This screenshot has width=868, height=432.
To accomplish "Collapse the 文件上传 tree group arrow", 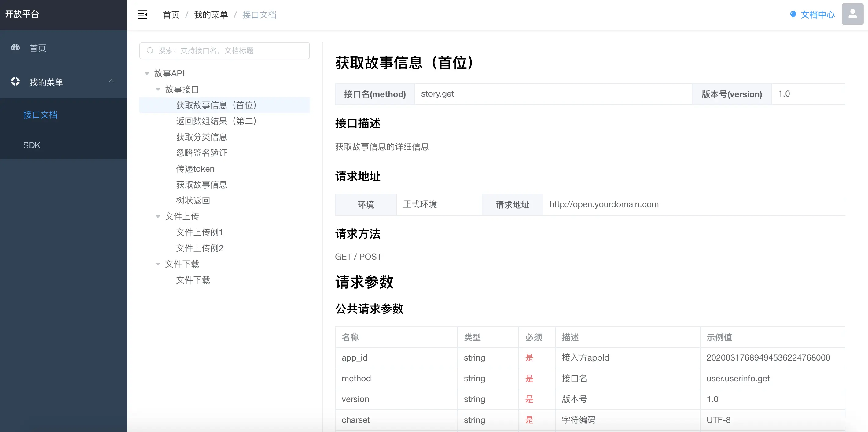I will click(x=158, y=217).
